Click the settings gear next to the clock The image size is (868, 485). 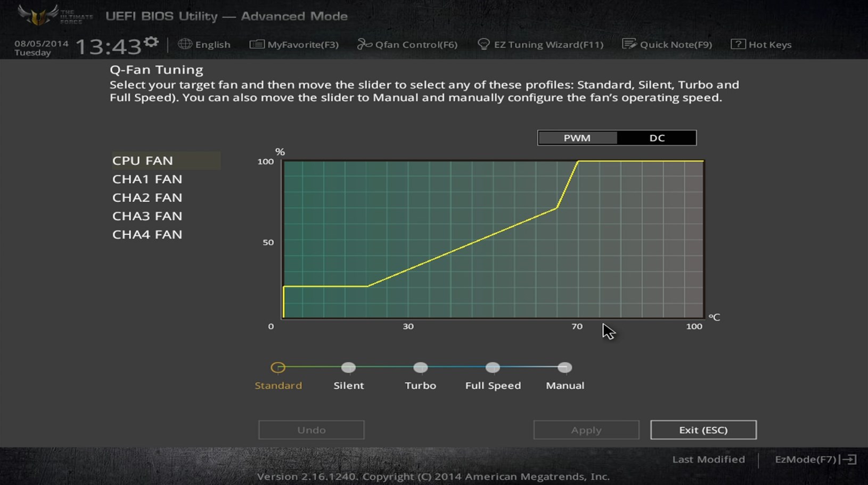(151, 42)
